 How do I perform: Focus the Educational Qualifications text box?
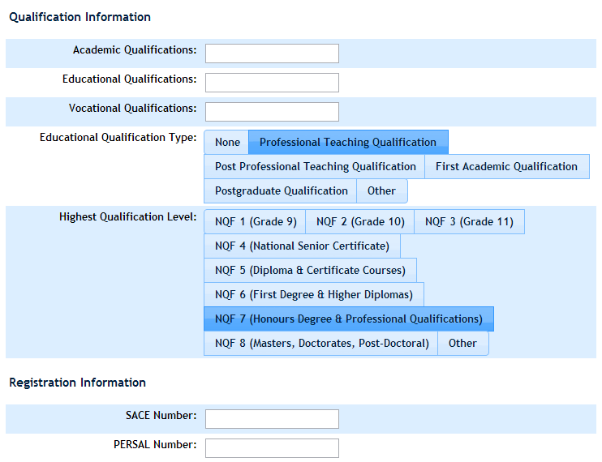271,82
